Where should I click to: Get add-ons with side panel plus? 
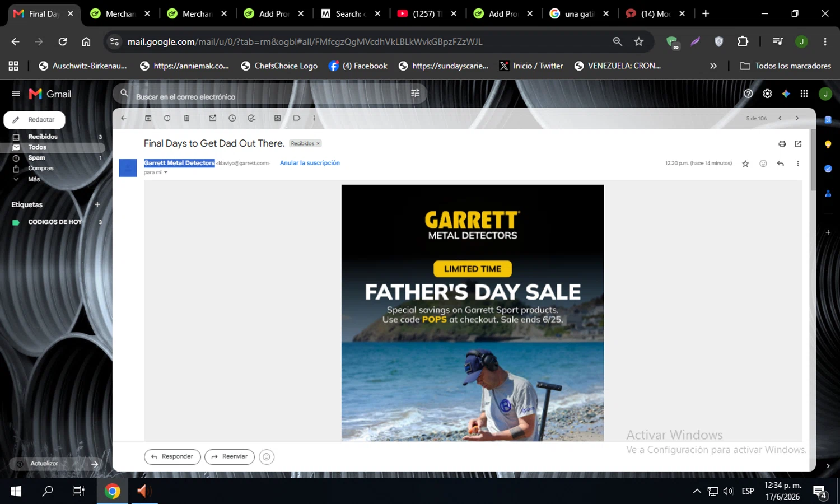click(828, 232)
